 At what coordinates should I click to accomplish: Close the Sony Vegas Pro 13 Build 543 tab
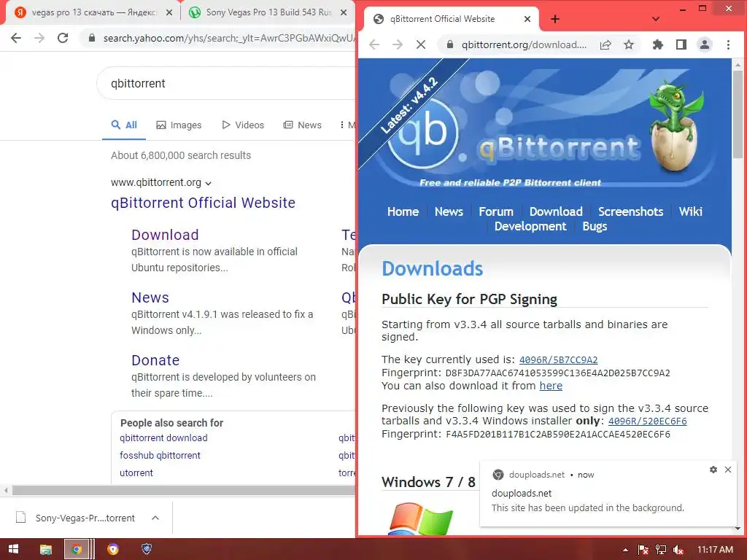click(344, 12)
